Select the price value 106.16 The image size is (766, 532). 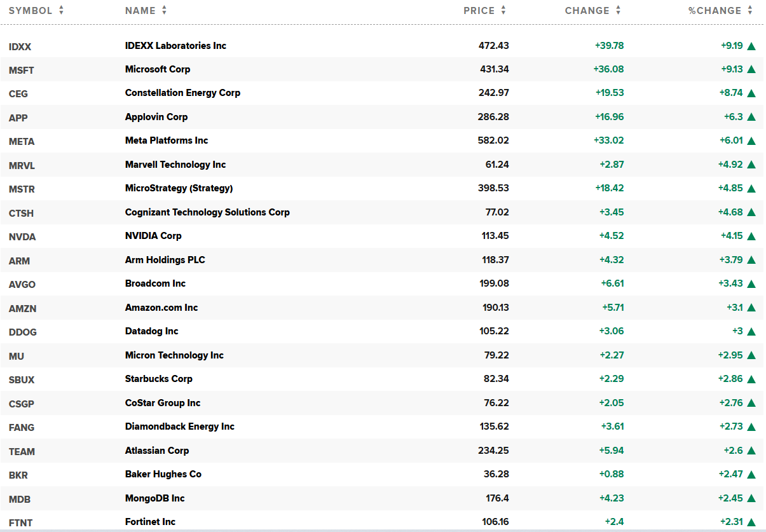495,522
